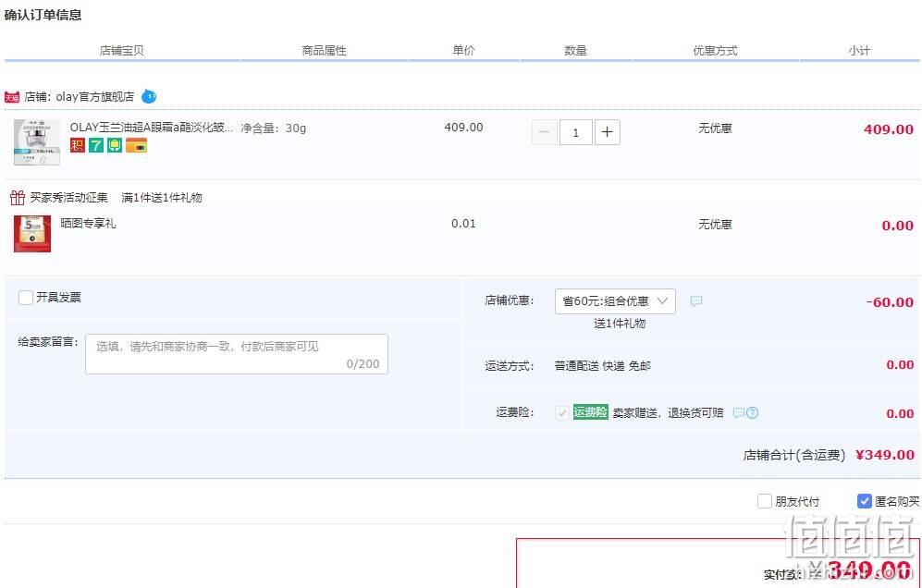This screenshot has width=922, height=588.
Task: Click the comment icon after 退换货可赔
Action: tap(739, 412)
